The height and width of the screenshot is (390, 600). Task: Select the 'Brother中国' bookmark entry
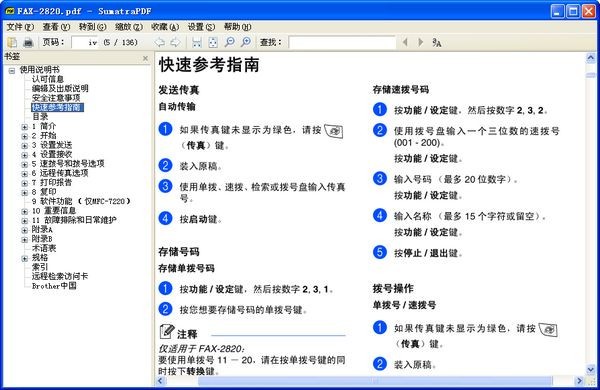point(54,286)
